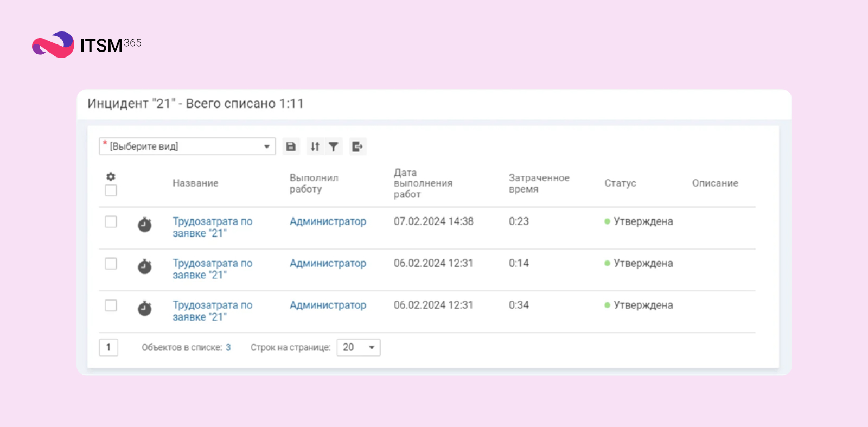Click the Утверждена status in the 0:34 row
Screen dimensions: 868x427
[x=639, y=305]
